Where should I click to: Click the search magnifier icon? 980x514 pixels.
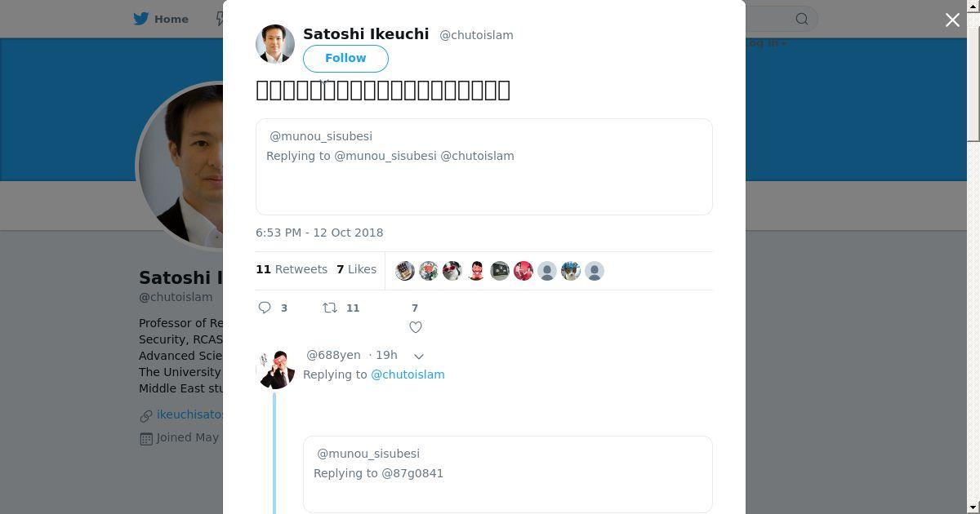click(802, 19)
